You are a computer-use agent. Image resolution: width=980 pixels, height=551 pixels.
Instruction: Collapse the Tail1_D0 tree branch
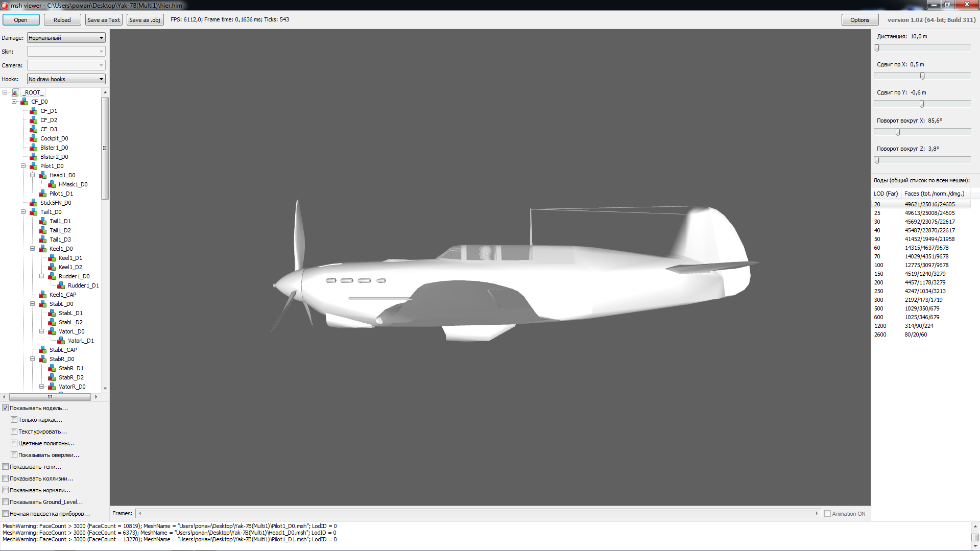point(23,212)
